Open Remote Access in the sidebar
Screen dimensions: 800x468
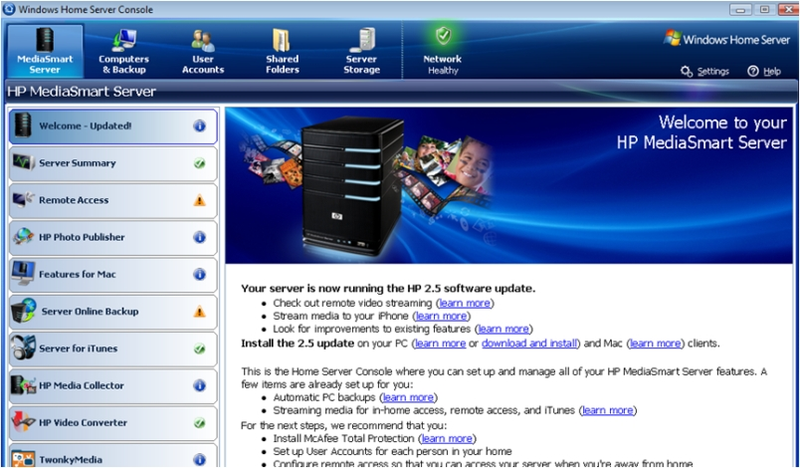[x=113, y=201]
